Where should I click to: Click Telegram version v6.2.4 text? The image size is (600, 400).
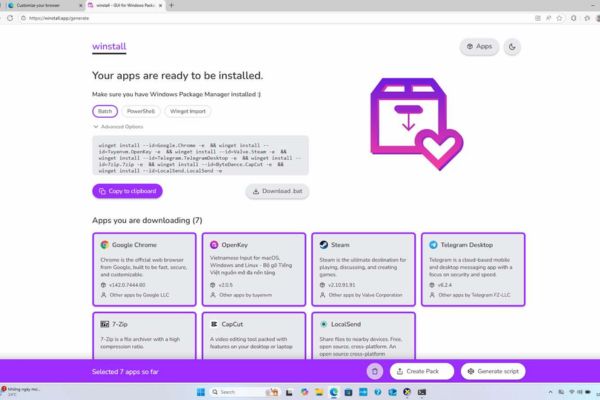point(445,285)
